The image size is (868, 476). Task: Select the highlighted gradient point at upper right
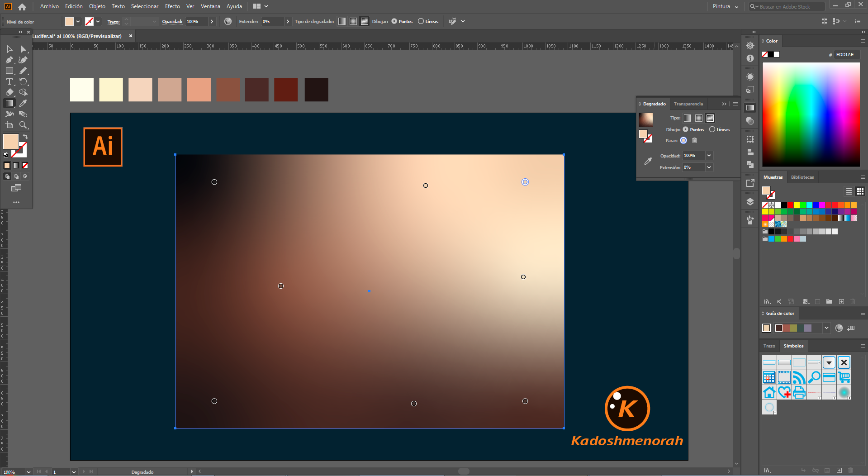click(525, 182)
